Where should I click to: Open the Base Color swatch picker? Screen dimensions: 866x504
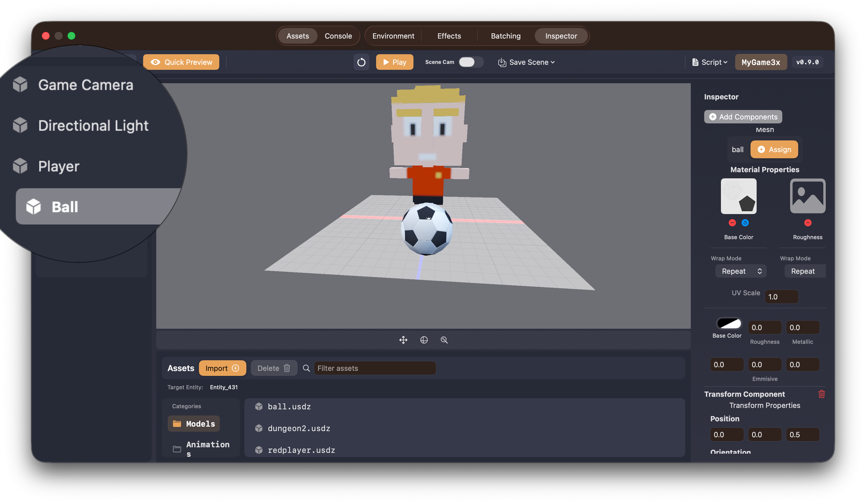click(x=729, y=324)
